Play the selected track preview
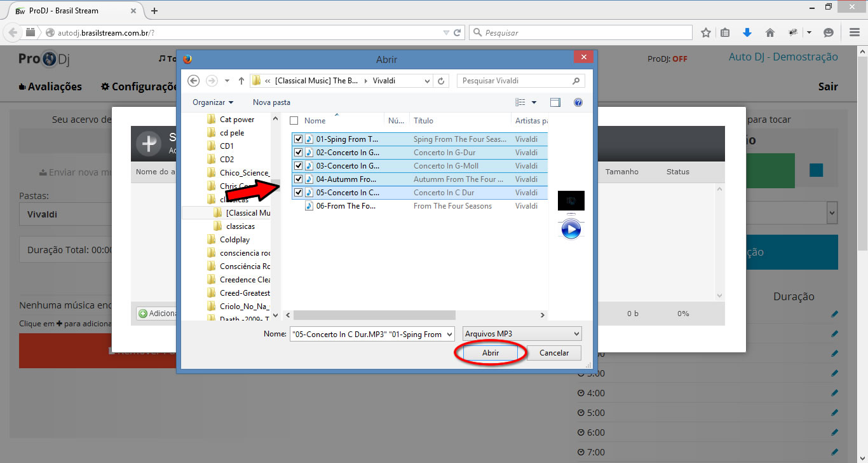Screen dimensions: 868x463 [x=571, y=228]
